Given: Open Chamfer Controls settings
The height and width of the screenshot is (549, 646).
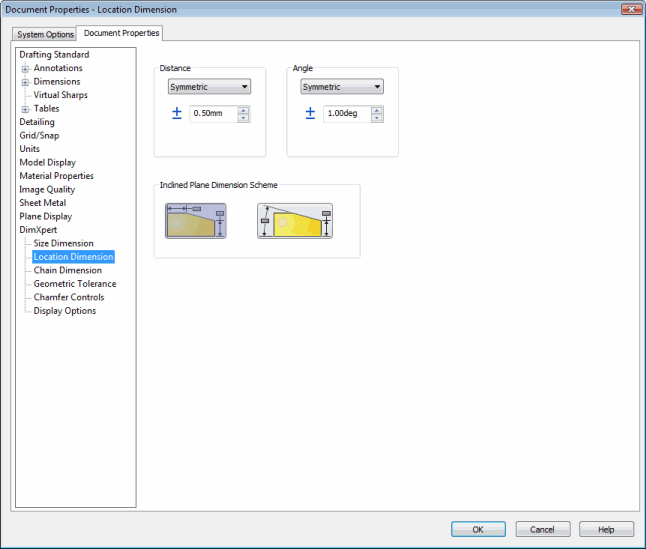Looking at the screenshot, I should tap(69, 297).
